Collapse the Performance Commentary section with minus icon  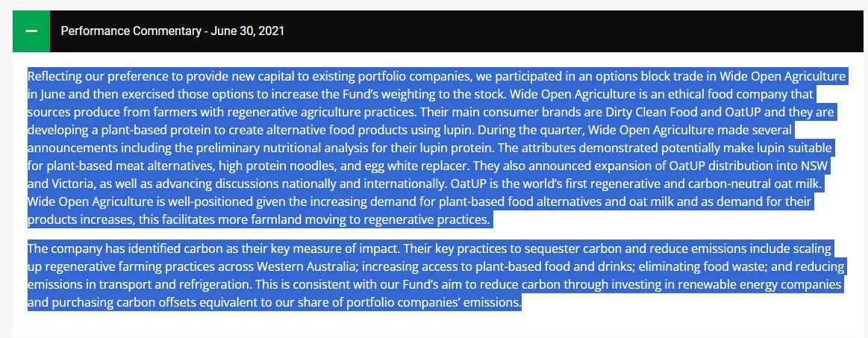31,31
